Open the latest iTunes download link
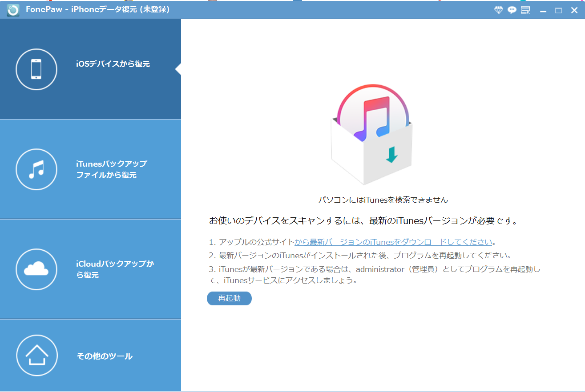The image size is (585, 392). pyautogui.click(x=393, y=242)
